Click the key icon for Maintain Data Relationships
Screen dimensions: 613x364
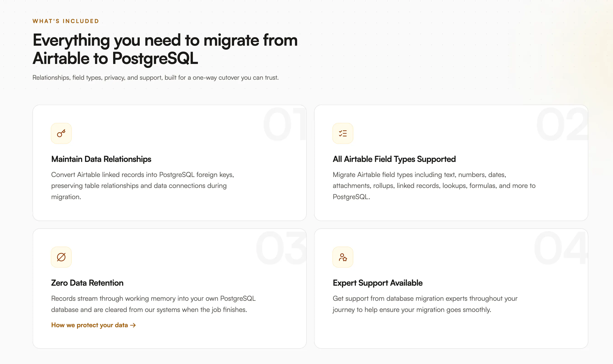click(61, 133)
